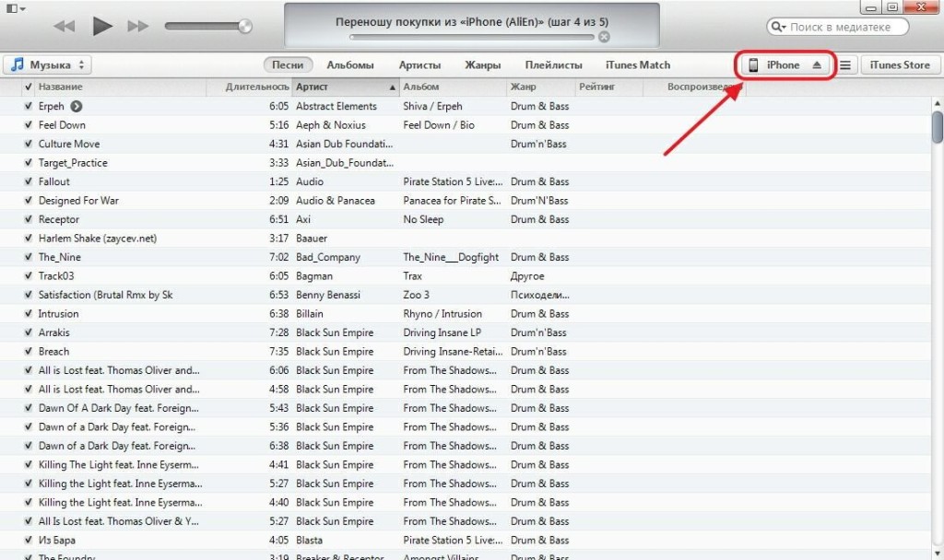Image resolution: width=944 pixels, height=560 pixels.
Task: Click the arrow icon next to Erpeh
Action: 76,106
